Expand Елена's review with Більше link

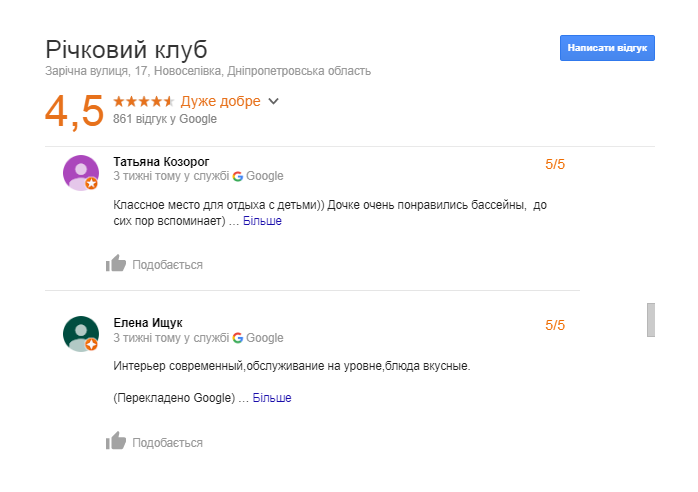(x=272, y=398)
